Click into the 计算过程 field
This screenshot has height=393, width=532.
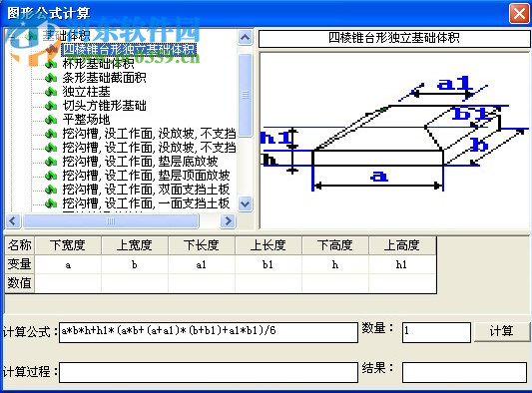point(209,372)
